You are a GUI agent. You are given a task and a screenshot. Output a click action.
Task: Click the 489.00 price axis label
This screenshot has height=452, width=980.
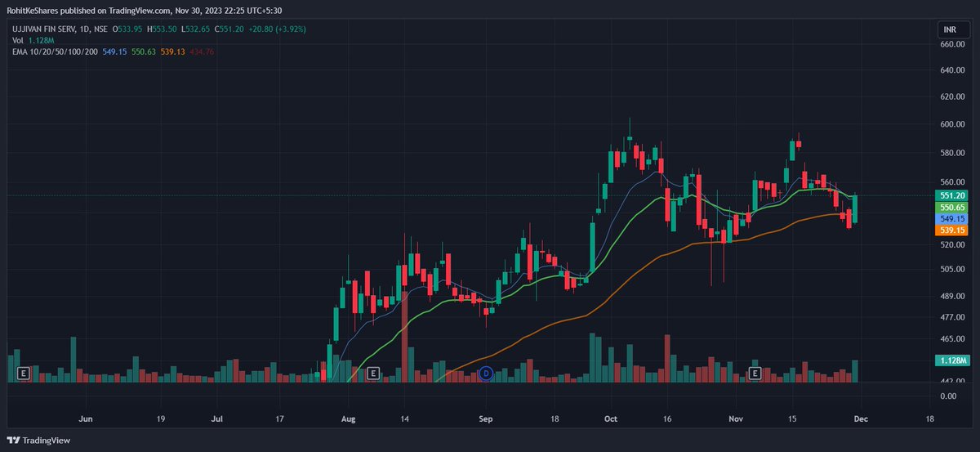tap(954, 297)
